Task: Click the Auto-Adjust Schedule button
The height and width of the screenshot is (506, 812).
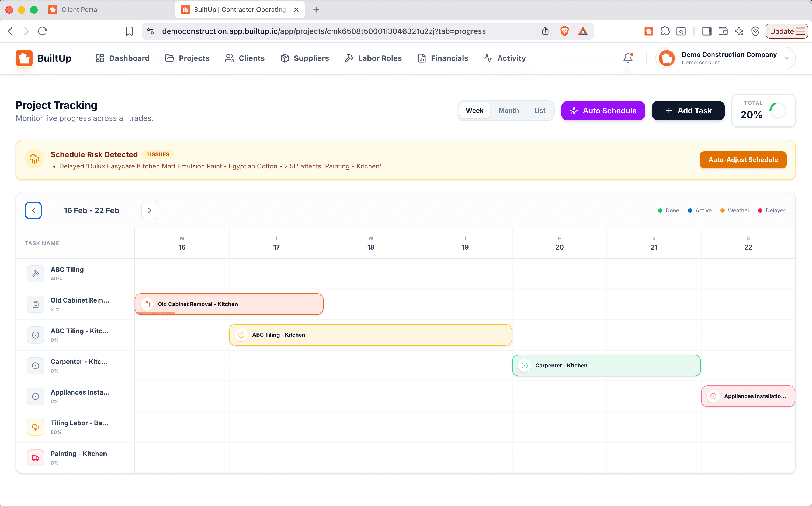Action: 743,160
